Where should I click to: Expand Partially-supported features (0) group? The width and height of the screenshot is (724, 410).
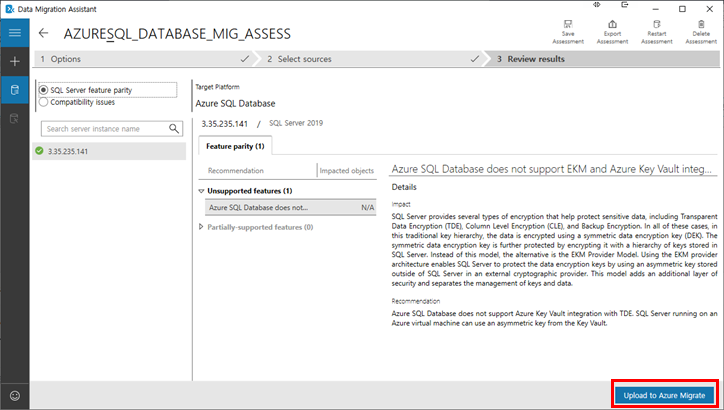[x=201, y=227]
